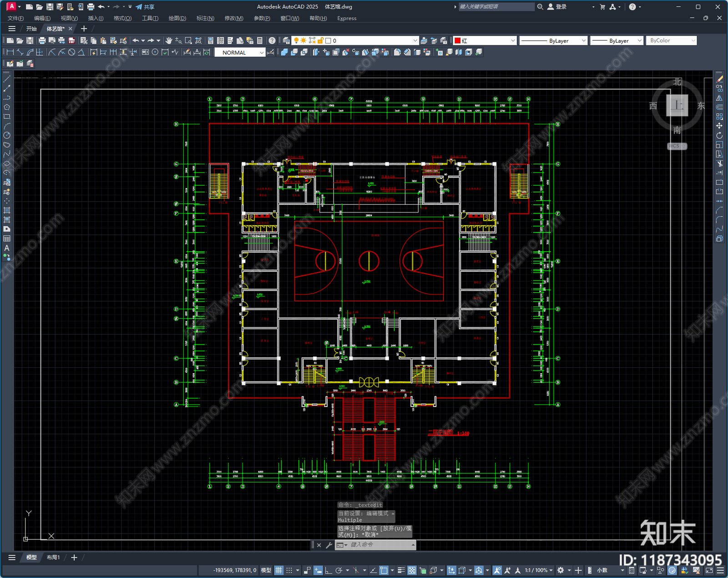Open the help question-mark icon in the toolbar
Image resolution: width=728 pixels, height=578 pixels.
[x=272, y=41]
